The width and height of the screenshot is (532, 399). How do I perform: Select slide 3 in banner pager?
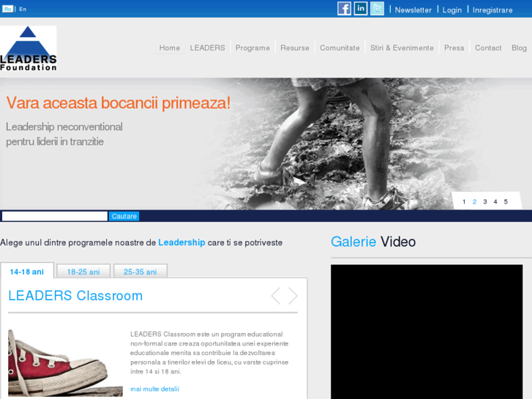tap(485, 202)
